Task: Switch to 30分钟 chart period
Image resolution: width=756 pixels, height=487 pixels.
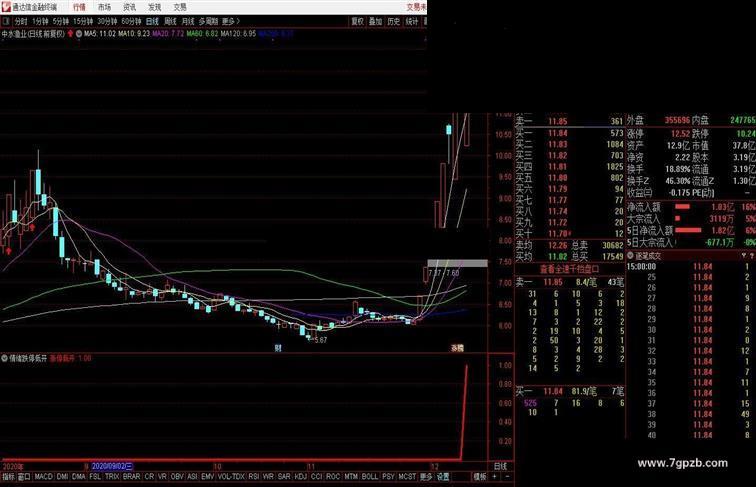Action: [107, 22]
